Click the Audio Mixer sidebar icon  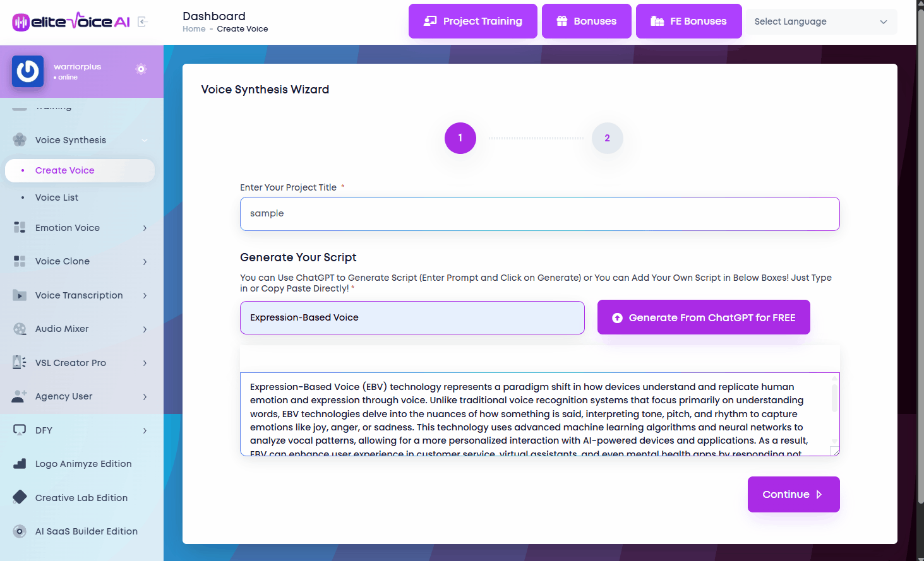[x=20, y=329]
